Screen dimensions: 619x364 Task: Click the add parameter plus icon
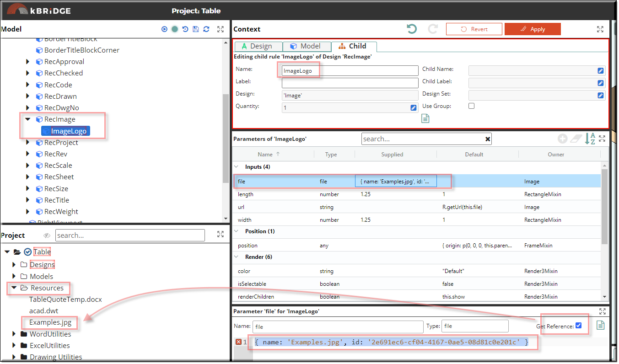point(562,139)
